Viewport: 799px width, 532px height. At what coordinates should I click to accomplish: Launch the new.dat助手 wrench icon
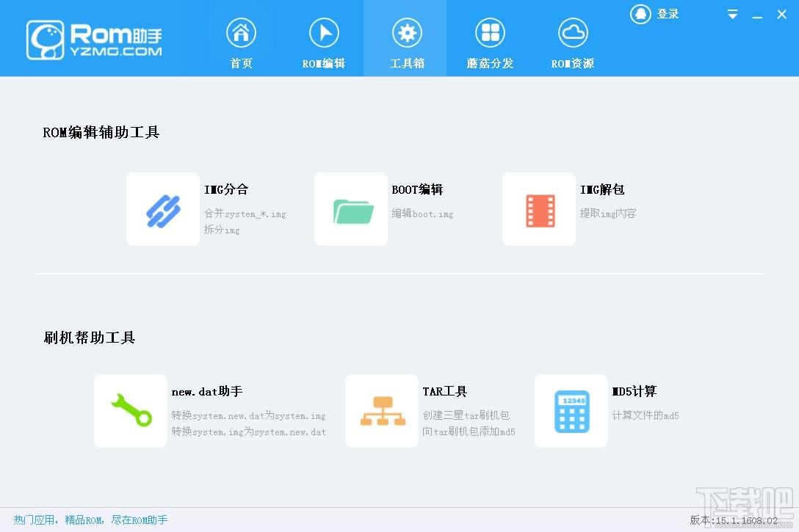pyautogui.click(x=131, y=411)
